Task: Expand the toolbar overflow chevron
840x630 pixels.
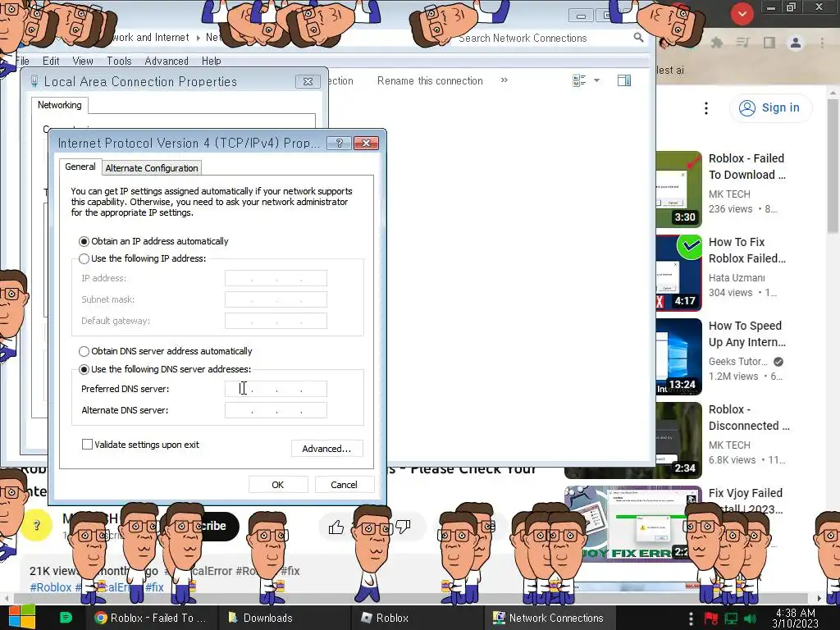Action: 504,80
